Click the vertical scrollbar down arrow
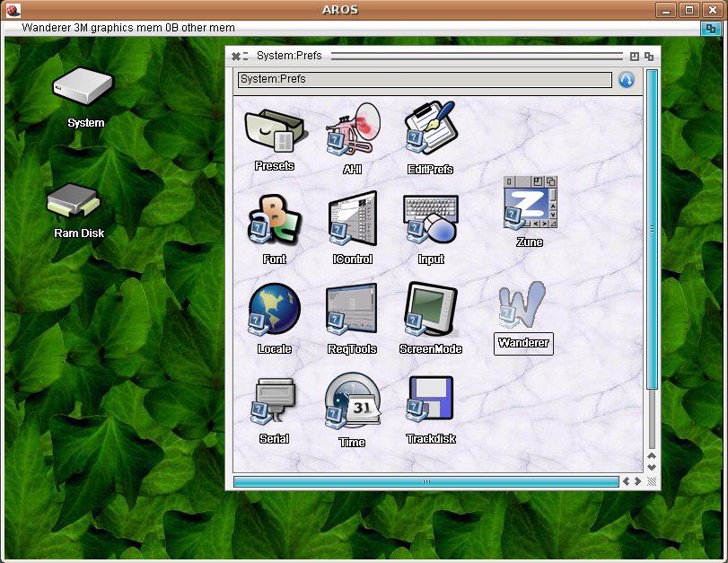Image resolution: width=728 pixels, height=563 pixels. coord(652,467)
